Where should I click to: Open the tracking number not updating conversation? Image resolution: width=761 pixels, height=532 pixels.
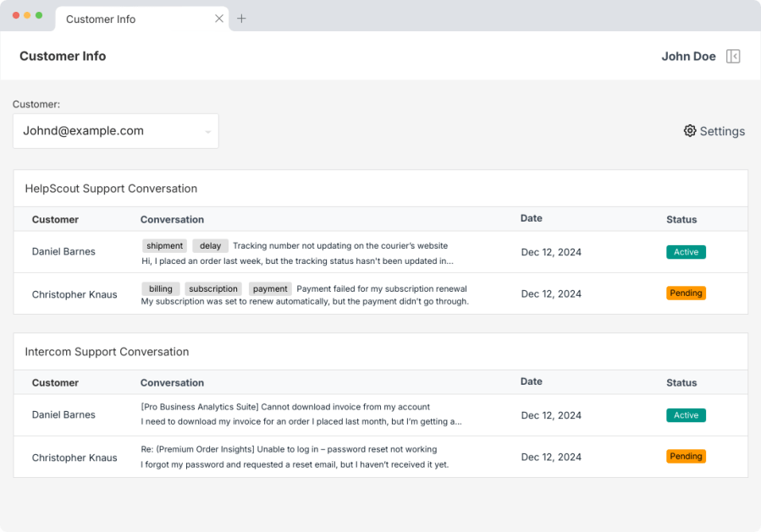pyautogui.click(x=339, y=246)
